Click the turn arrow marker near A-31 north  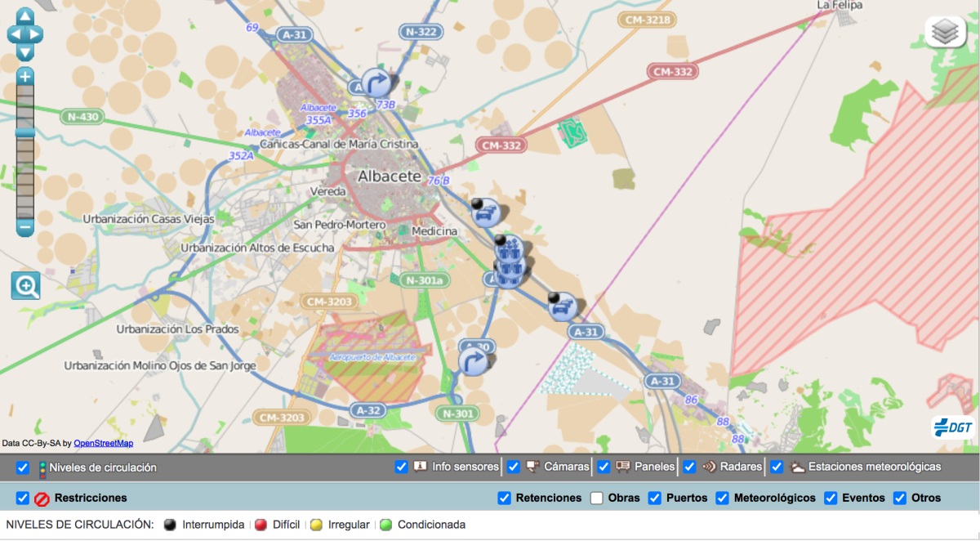(376, 83)
